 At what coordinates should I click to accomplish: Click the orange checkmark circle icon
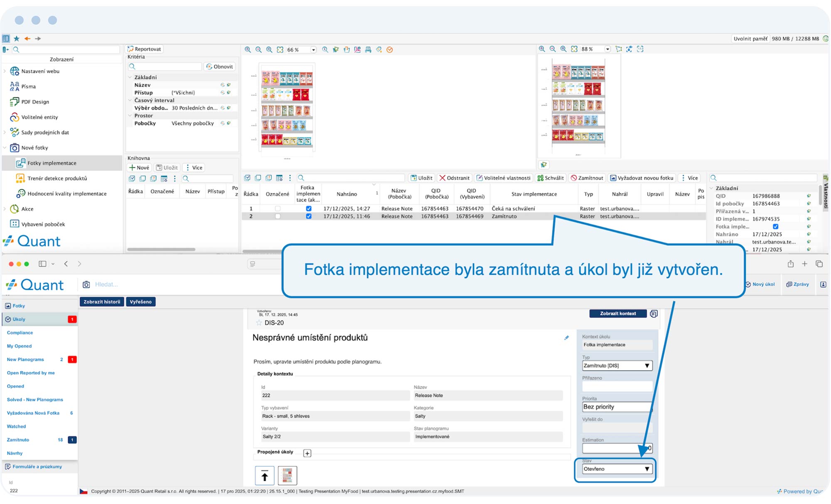[x=390, y=50]
